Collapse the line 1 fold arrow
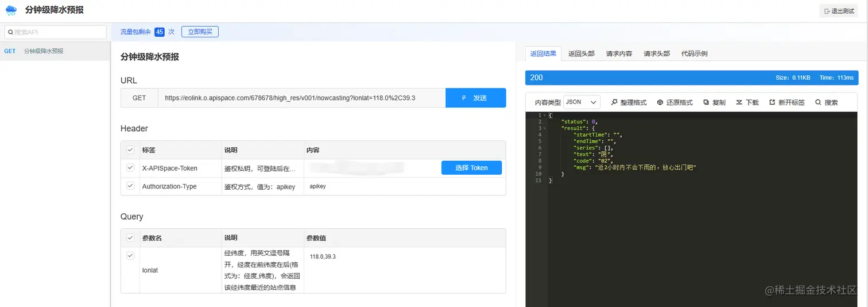868x307 pixels. click(x=544, y=115)
